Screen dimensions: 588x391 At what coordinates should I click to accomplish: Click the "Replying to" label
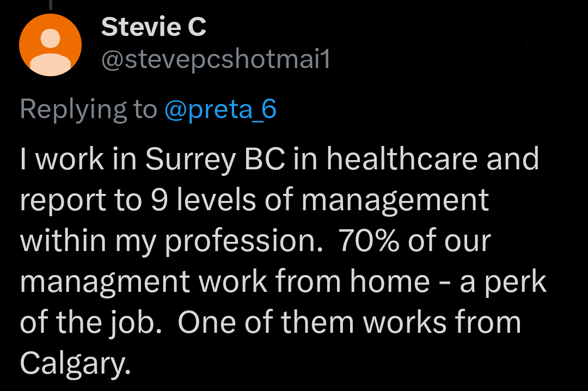(x=89, y=109)
